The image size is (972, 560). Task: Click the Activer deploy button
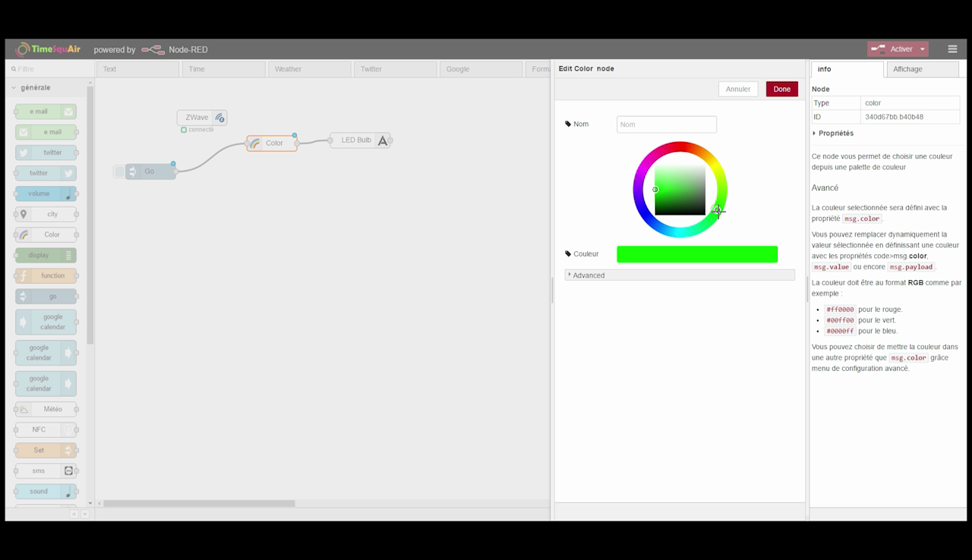(x=892, y=49)
